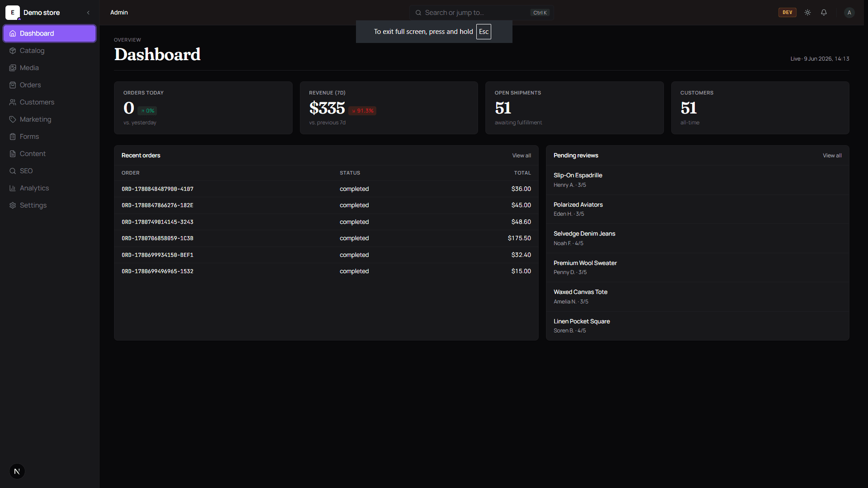868x488 pixels.
Task: Open Linen Pocket Square review
Action: tap(697, 326)
